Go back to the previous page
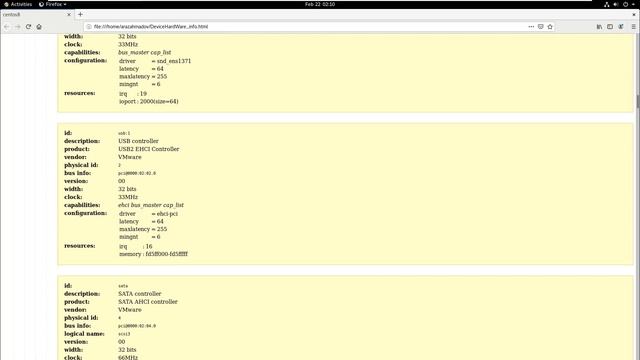The height and width of the screenshot is (360, 640). (7, 27)
